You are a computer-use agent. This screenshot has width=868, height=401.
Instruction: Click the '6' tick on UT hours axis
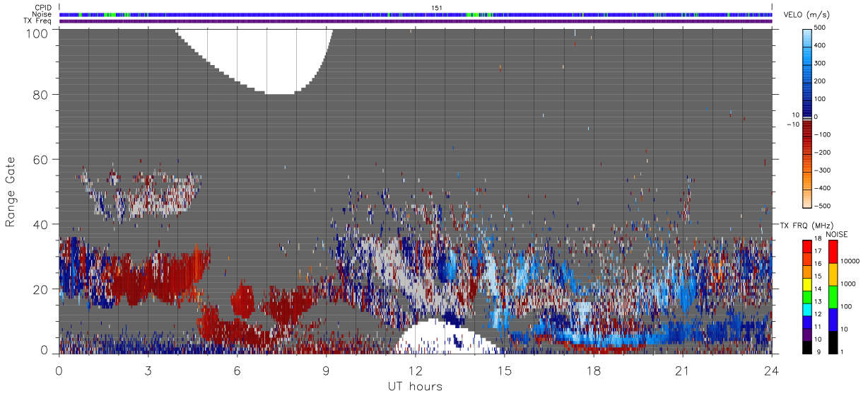click(237, 371)
